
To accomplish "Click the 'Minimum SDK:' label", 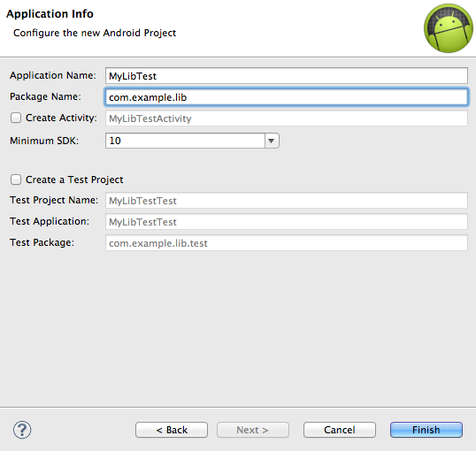I will pos(44,141).
